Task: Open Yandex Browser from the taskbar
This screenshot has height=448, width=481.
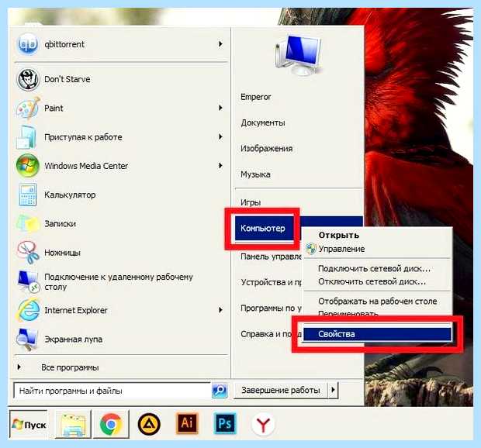Action: click(x=263, y=425)
